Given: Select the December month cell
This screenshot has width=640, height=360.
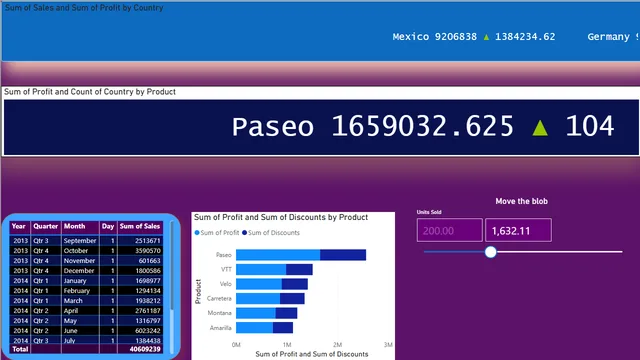Looking at the screenshot, I should pyautogui.click(x=80, y=271).
